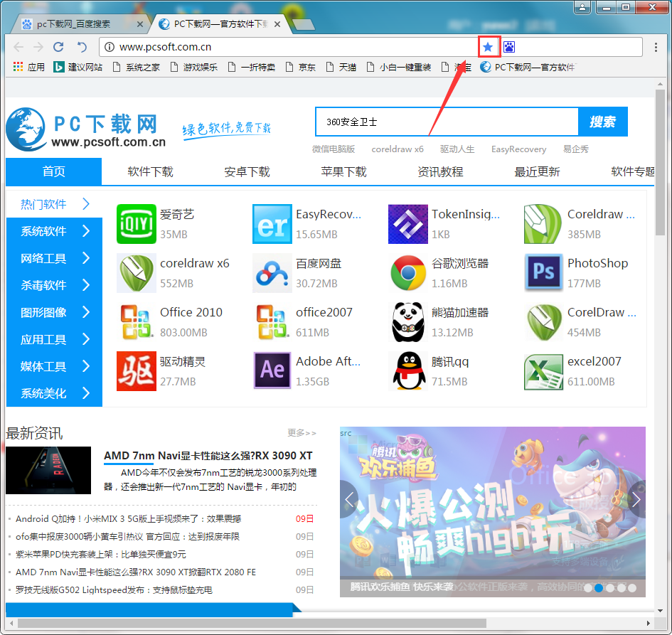Click the blue 搜索 search button
Screen dimensions: 672x635
click(603, 122)
